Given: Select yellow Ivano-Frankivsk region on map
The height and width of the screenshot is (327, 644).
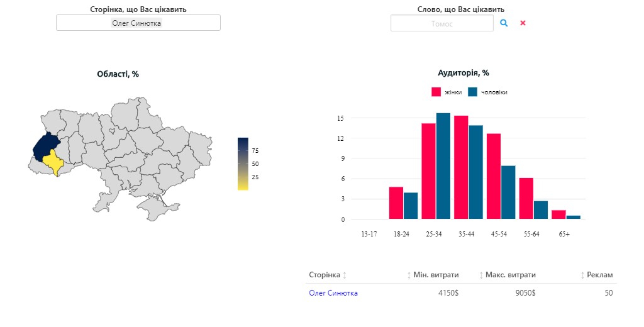Looking at the screenshot, I should click(x=52, y=162).
